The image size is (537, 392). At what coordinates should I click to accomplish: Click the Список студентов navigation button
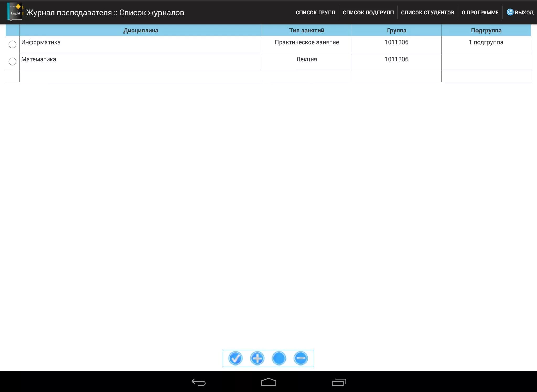427,13
